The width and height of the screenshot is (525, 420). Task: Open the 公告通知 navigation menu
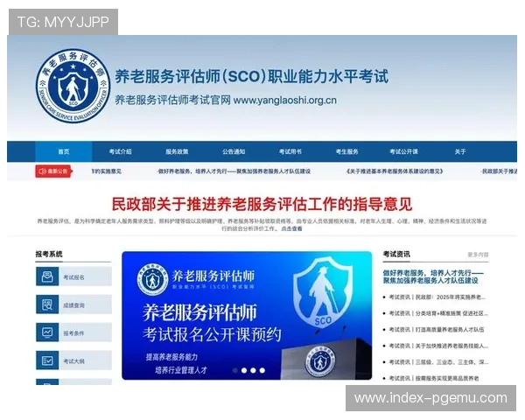point(234,151)
